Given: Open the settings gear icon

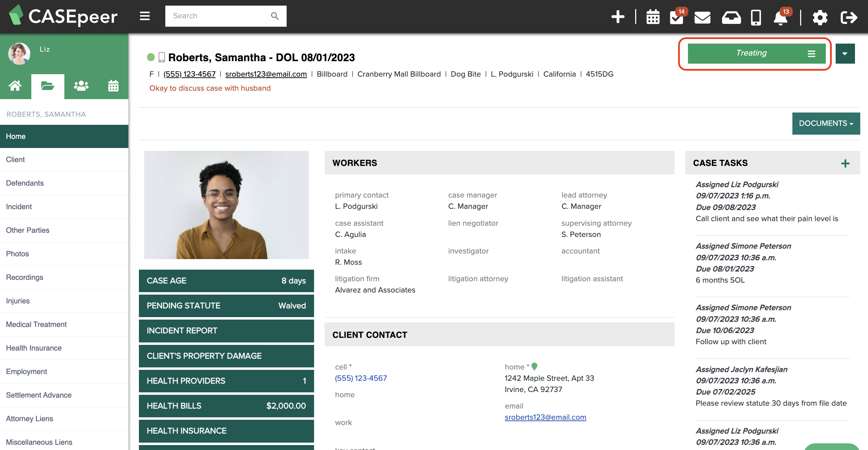Looking at the screenshot, I should (820, 17).
